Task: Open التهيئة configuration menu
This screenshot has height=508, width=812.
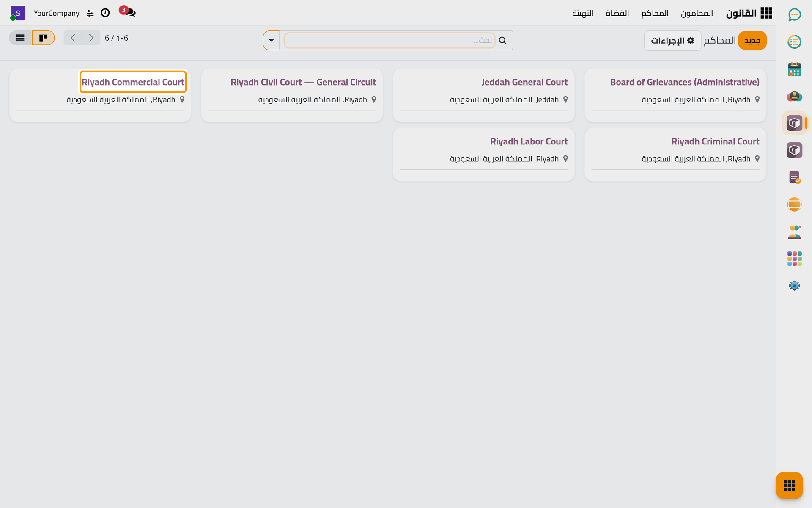Action: (x=583, y=13)
